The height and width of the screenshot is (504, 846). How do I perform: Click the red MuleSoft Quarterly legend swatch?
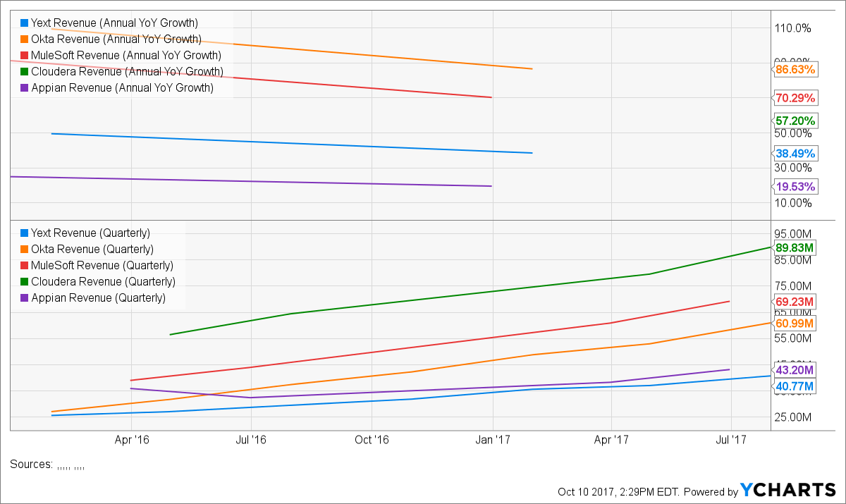point(25,266)
